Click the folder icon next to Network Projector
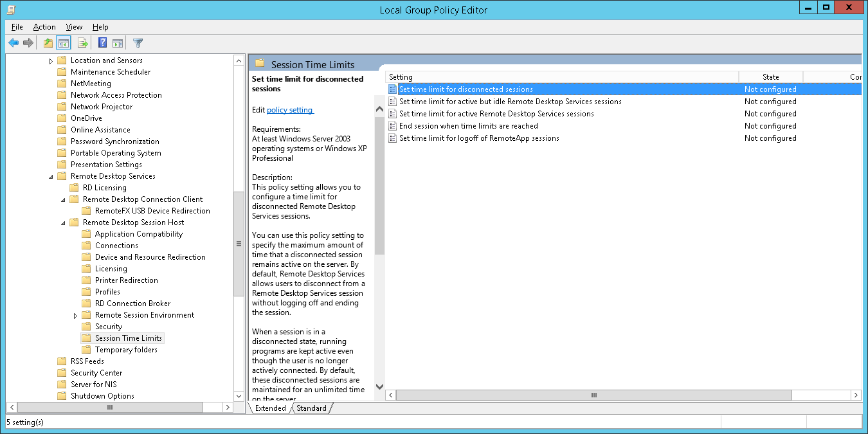Image resolution: width=868 pixels, height=434 pixels. [62, 107]
